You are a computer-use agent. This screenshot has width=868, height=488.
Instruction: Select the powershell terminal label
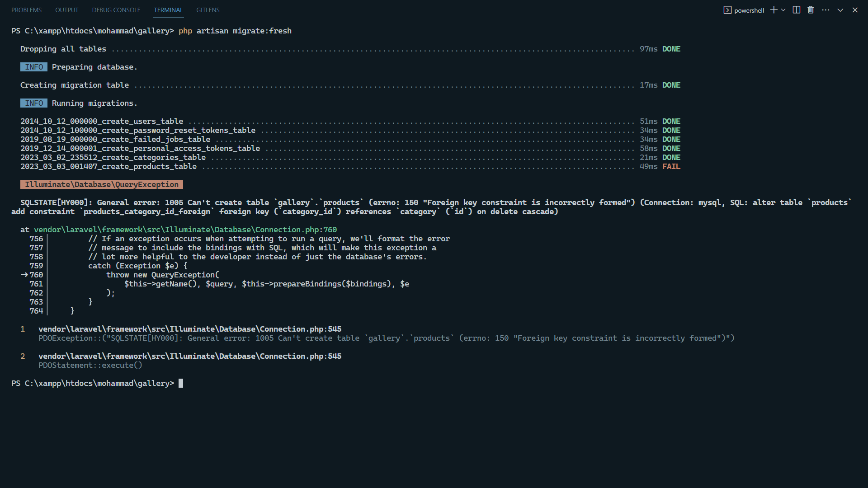pyautogui.click(x=749, y=10)
